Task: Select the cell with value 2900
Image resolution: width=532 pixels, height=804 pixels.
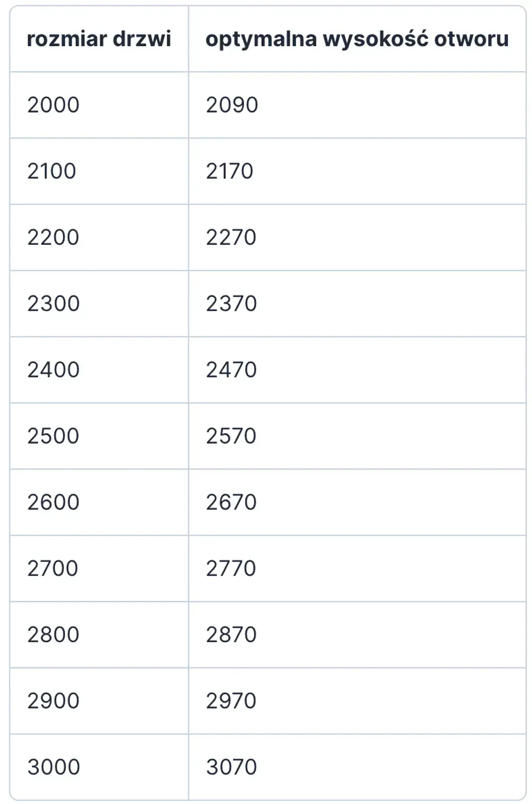Action: point(54,701)
